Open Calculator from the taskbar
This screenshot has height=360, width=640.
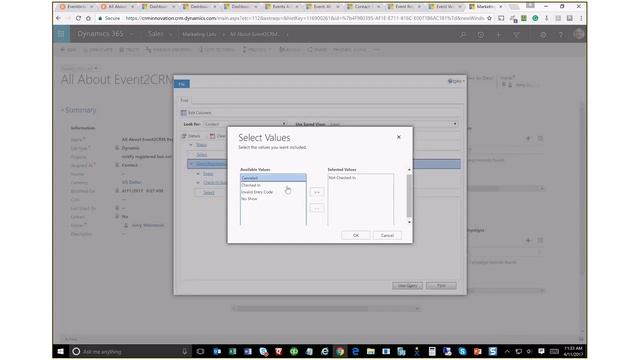(432, 351)
